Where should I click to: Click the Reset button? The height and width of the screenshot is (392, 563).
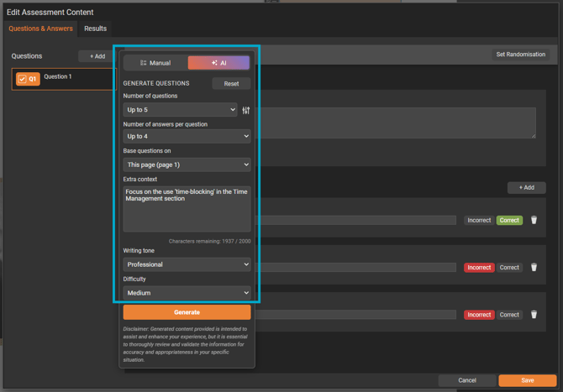click(231, 84)
